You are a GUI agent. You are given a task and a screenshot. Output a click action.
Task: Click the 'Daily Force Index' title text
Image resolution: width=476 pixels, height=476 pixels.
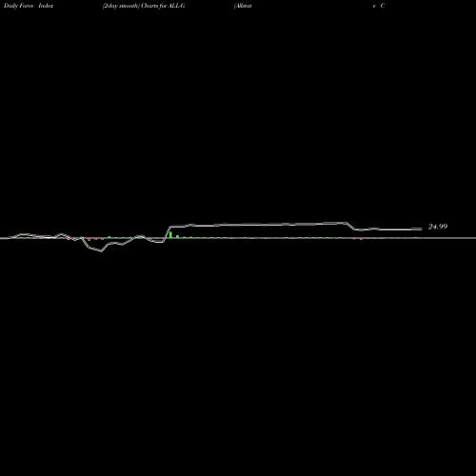[x=29, y=6]
